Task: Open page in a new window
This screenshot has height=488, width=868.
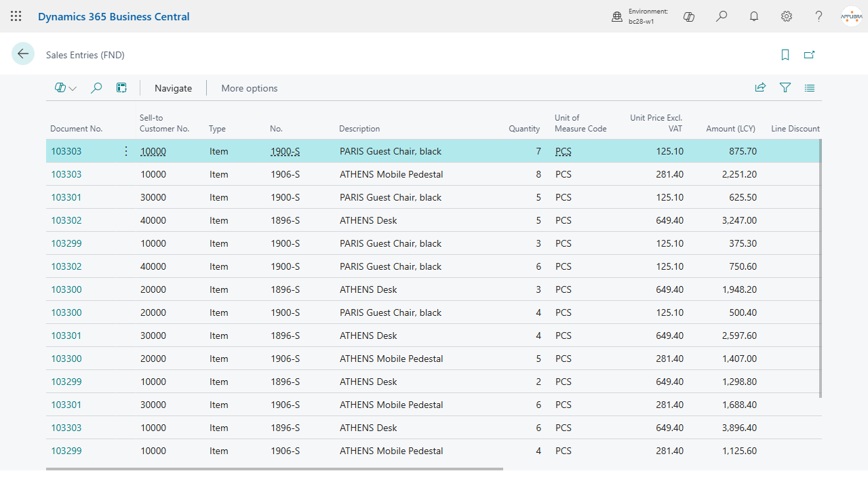Action: point(809,55)
